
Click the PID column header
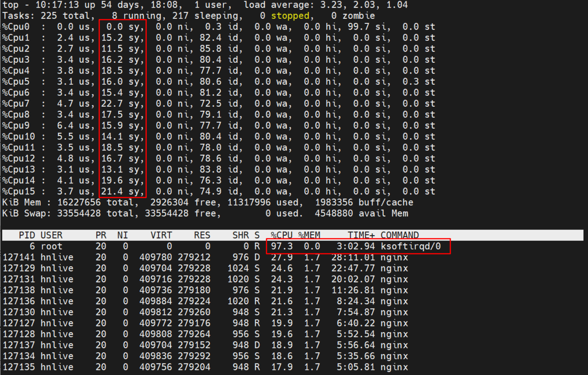coord(27,235)
